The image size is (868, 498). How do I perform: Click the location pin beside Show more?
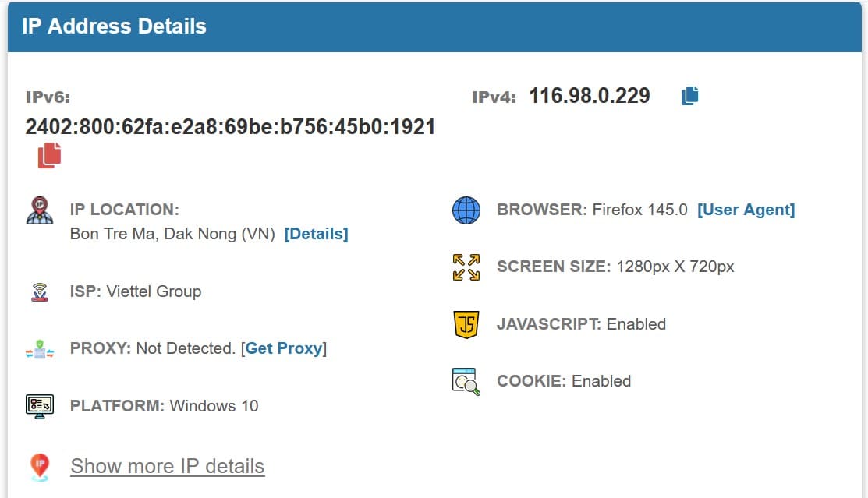(x=40, y=466)
